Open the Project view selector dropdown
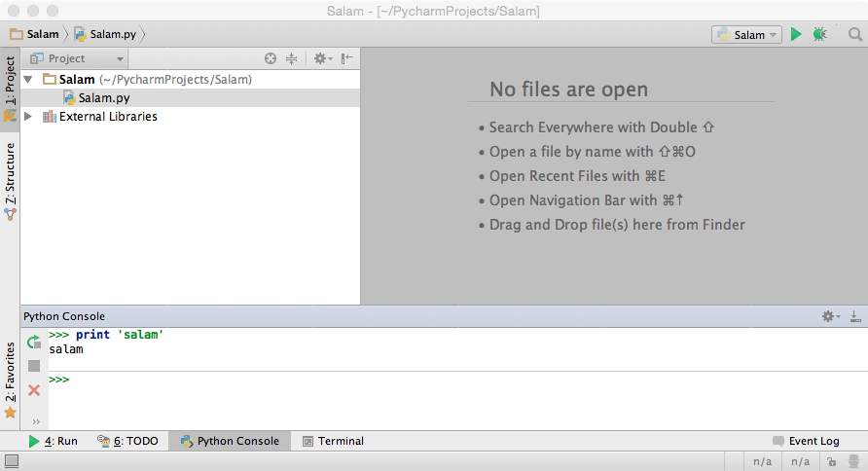 [86, 58]
